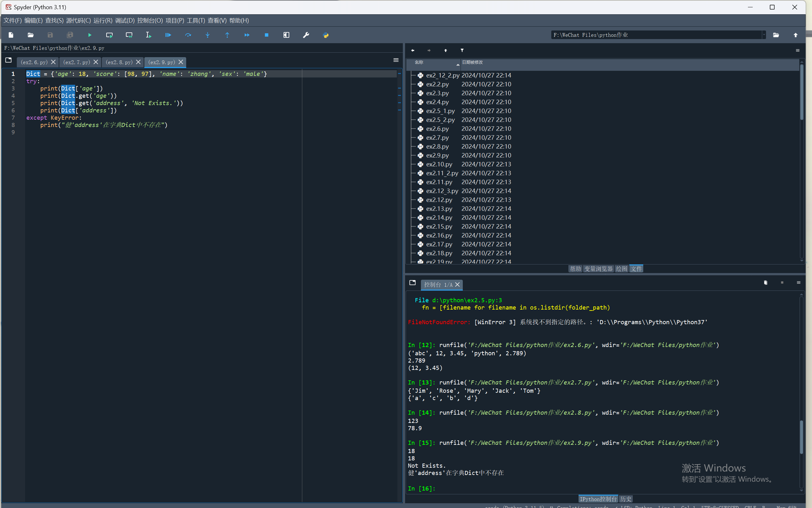Maximize current pane toolbar icon
The image size is (812, 508).
tap(286, 35)
